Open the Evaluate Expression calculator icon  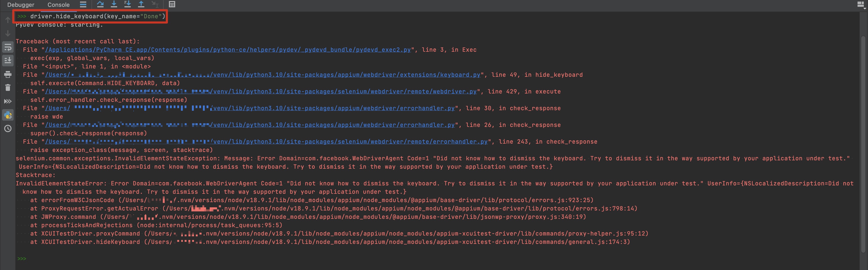click(x=172, y=4)
